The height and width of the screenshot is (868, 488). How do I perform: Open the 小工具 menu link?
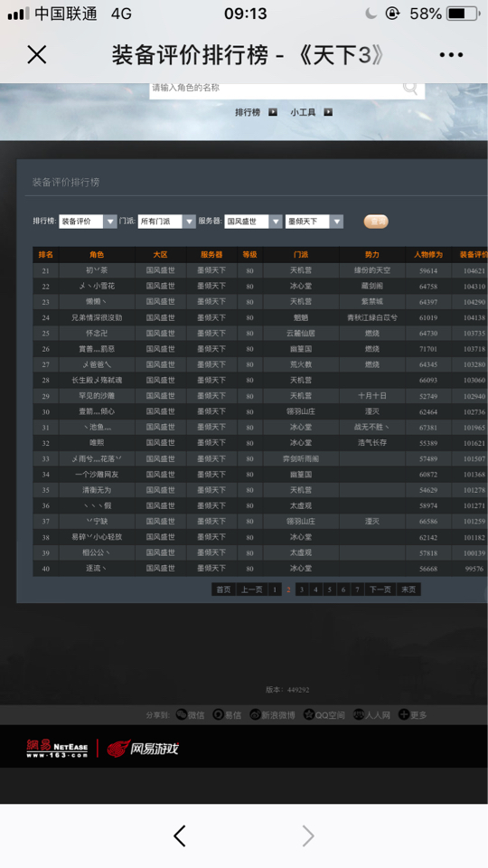[303, 112]
